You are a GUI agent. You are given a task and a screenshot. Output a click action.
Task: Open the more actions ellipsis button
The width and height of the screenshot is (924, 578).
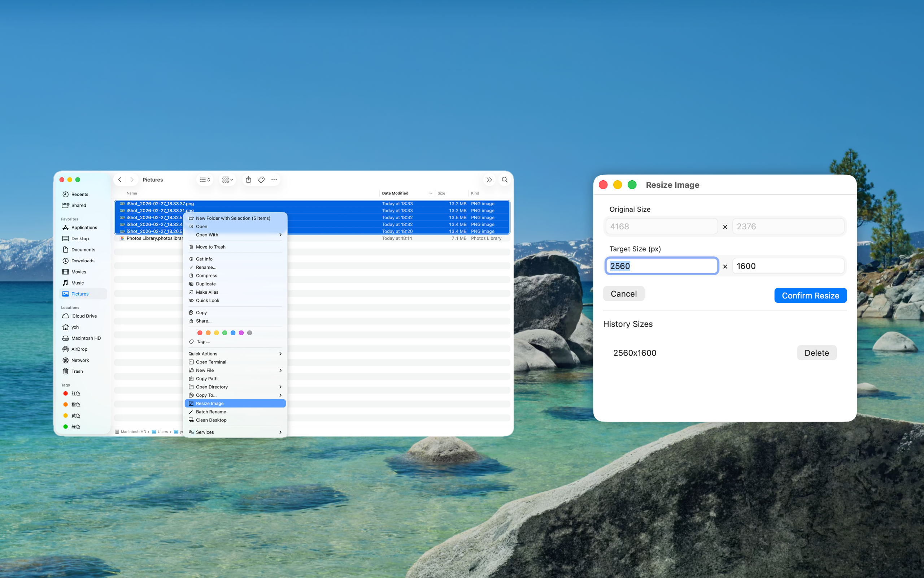(274, 180)
